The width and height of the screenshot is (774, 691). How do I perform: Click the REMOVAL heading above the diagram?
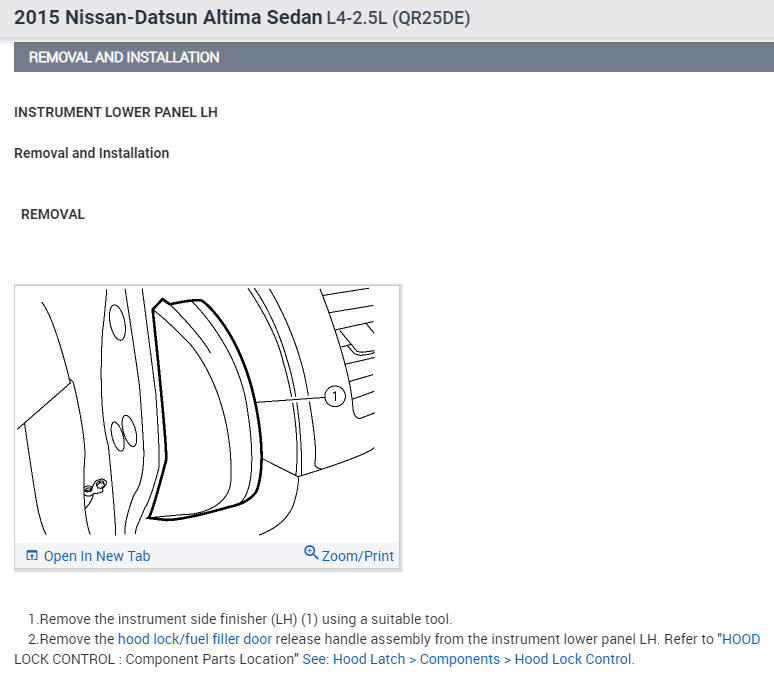(53, 214)
